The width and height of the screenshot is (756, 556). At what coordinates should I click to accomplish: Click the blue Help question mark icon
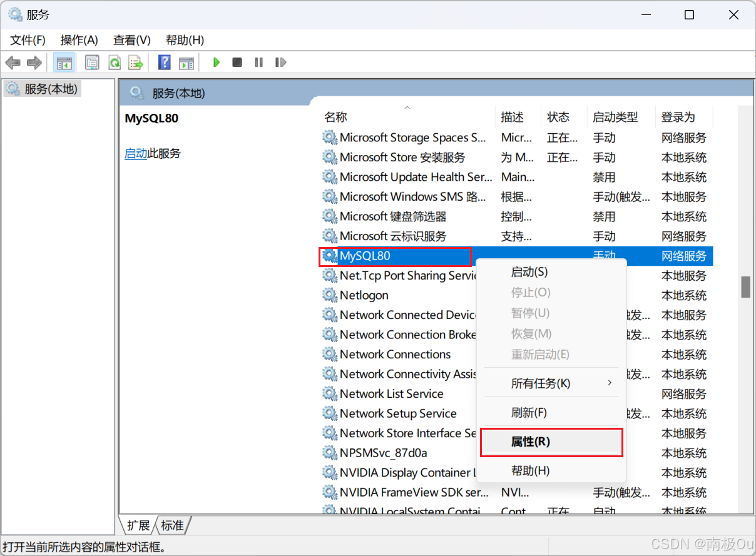coord(164,63)
